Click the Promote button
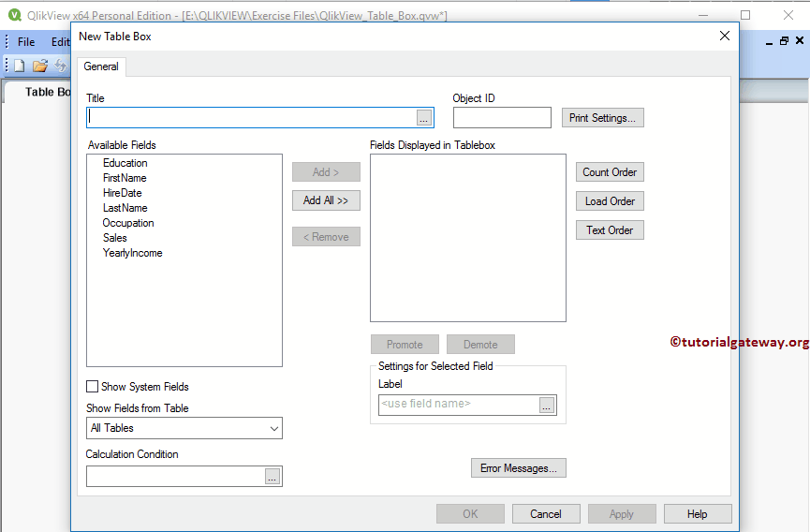810x532 pixels. point(405,345)
